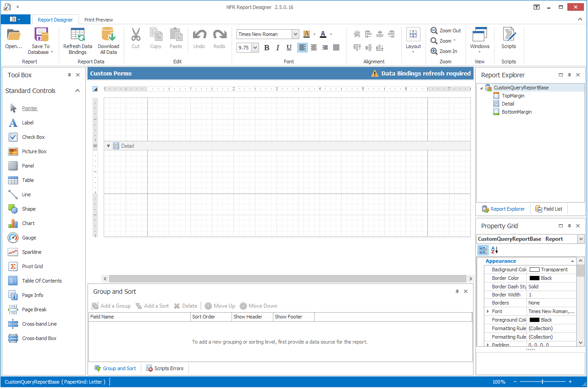Image resolution: width=588 pixels, height=389 pixels.
Task: Click Download All Data icon
Action: point(108,35)
